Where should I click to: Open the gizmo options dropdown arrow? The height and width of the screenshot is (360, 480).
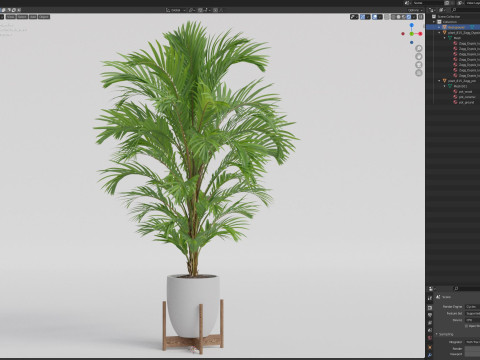[x=368, y=17]
